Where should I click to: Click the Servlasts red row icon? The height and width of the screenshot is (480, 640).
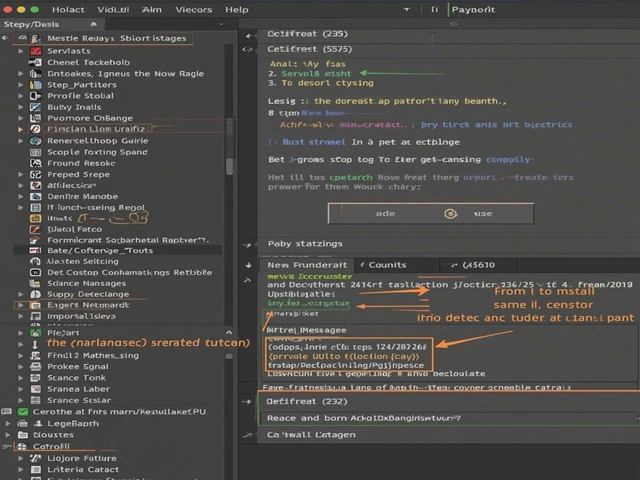36,51
